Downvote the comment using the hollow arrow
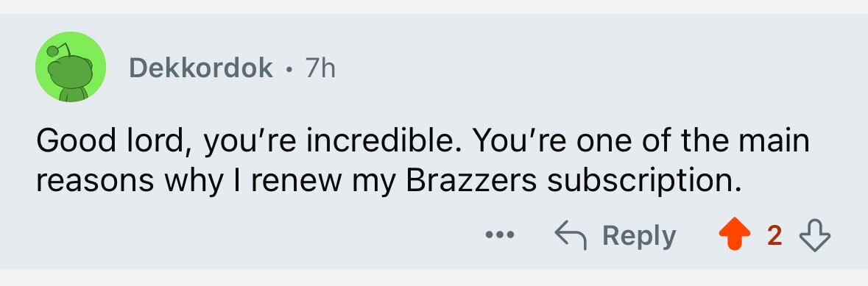 pyautogui.click(x=815, y=236)
